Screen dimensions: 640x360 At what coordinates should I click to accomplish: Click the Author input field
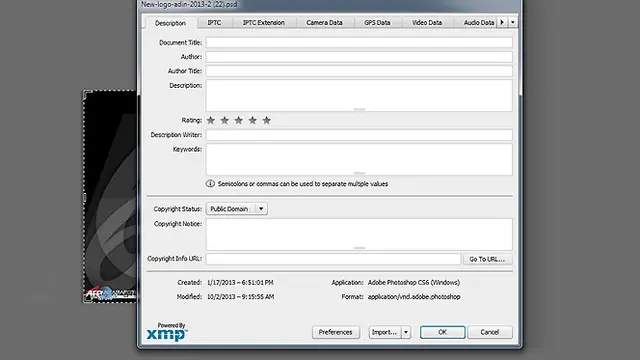359,57
